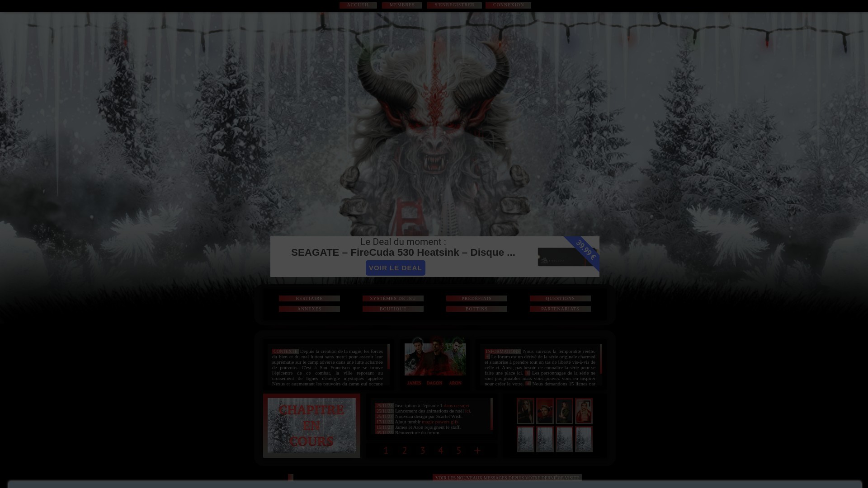Open the Boutique section
The image size is (868, 488).
(x=393, y=309)
